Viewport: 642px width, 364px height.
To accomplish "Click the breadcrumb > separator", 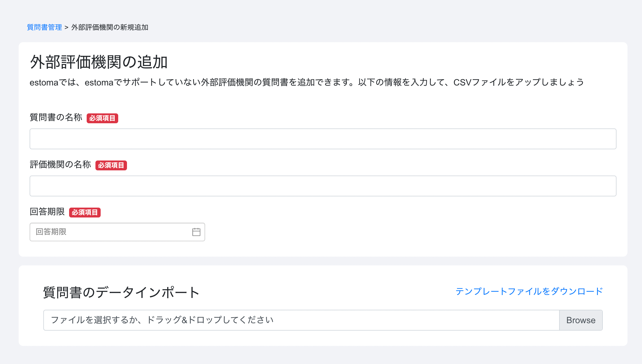I will pyautogui.click(x=66, y=27).
